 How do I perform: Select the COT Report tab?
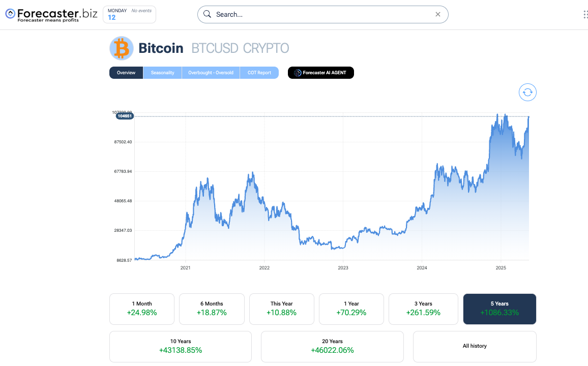point(259,73)
